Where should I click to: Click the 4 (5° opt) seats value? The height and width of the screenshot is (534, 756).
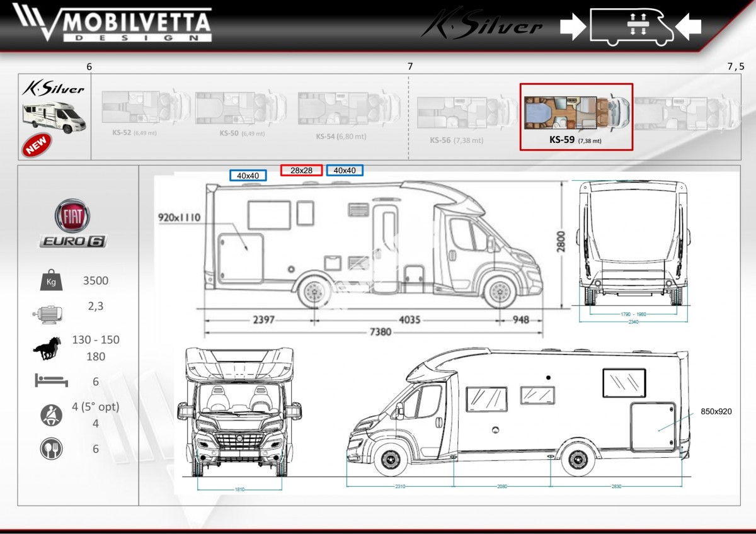click(x=96, y=407)
